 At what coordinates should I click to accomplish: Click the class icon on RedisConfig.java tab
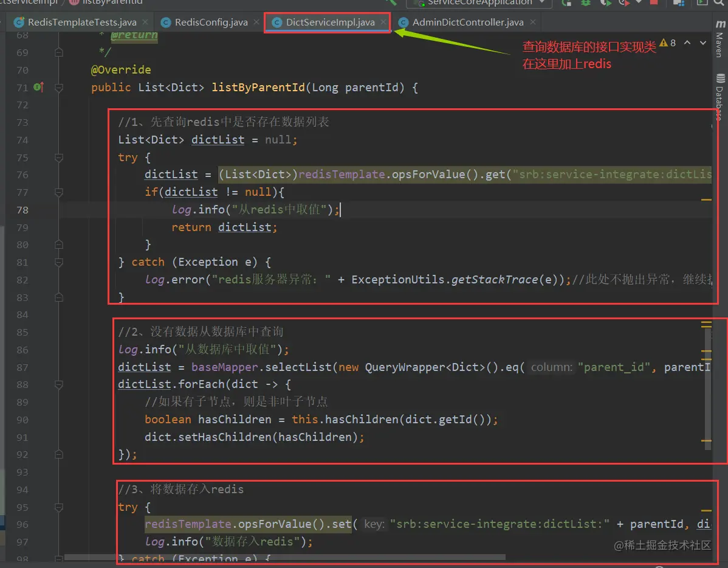pyautogui.click(x=166, y=23)
